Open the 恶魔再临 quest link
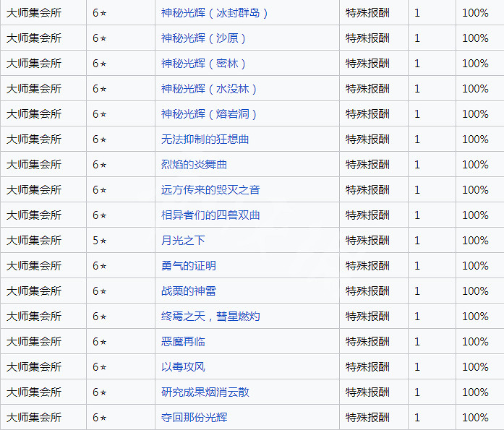This screenshot has width=504, height=430. point(183,342)
